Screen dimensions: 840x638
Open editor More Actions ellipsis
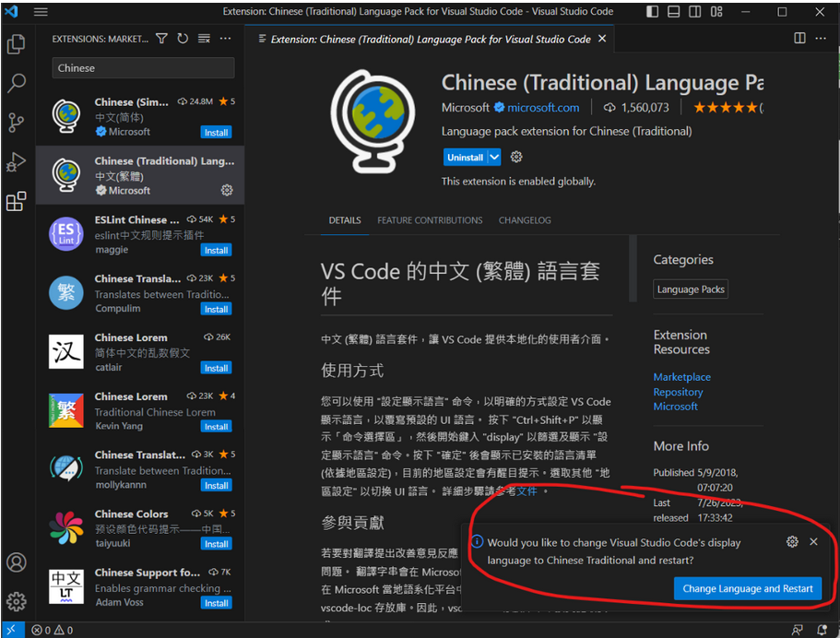[x=821, y=38]
